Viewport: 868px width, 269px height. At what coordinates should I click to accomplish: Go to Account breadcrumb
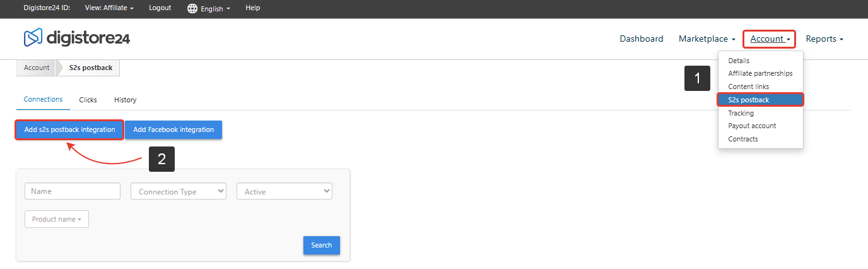tap(37, 68)
